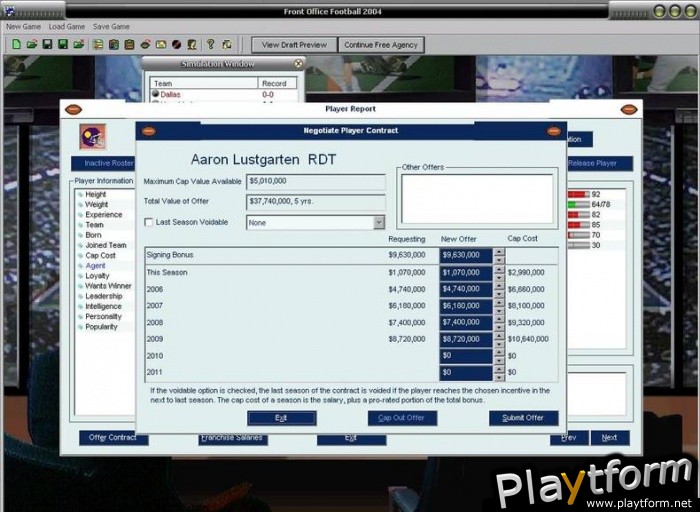The height and width of the screenshot is (512, 700).
Task: Click the question mark help icon
Action: 211,44
